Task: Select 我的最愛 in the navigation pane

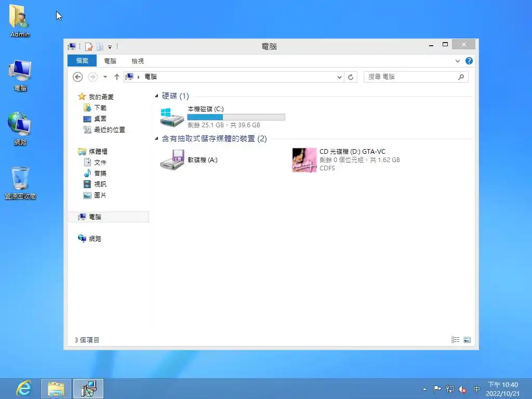Action: [x=101, y=97]
